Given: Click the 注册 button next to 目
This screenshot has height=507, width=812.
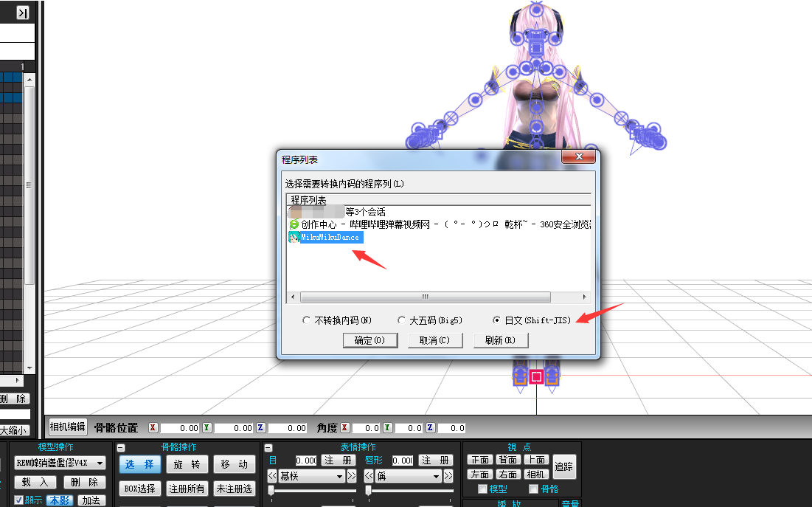Looking at the screenshot, I should coord(338,461).
